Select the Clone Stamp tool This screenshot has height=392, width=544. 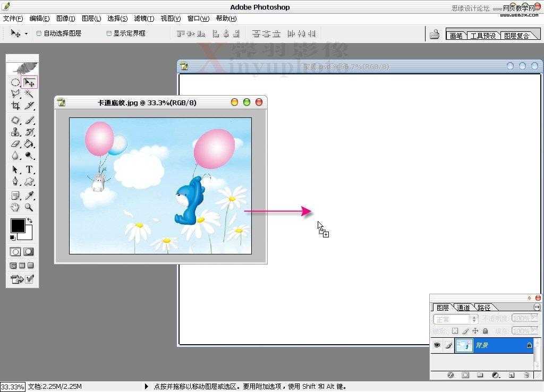coord(15,132)
